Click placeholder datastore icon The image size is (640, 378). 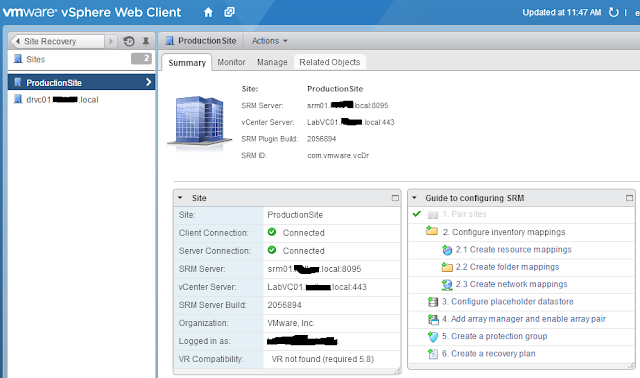click(x=433, y=302)
